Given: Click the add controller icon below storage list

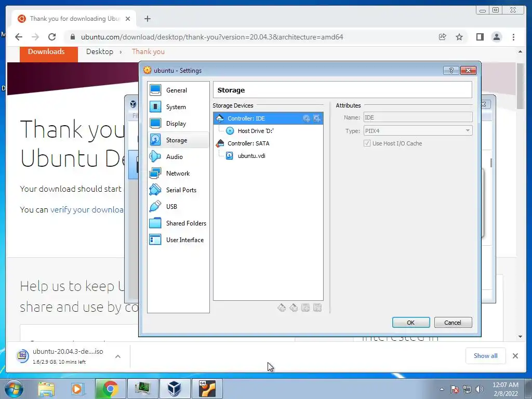Looking at the screenshot, I should point(282,308).
